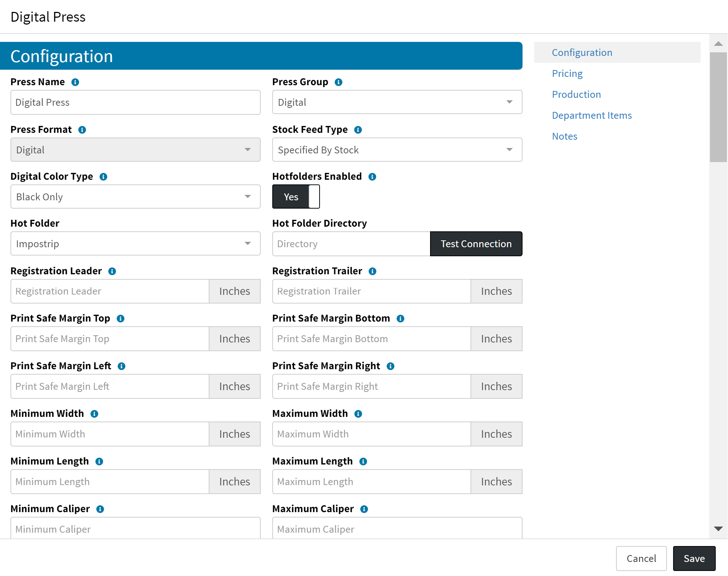Click the scrollbar down arrow
This screenshot has height=576, width=728.
pos(718,529)
